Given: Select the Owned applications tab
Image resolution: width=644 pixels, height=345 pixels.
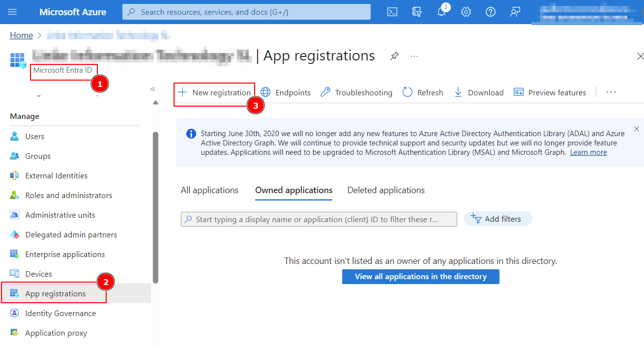Looking at the screenshot, I should [x=294, y=190].
